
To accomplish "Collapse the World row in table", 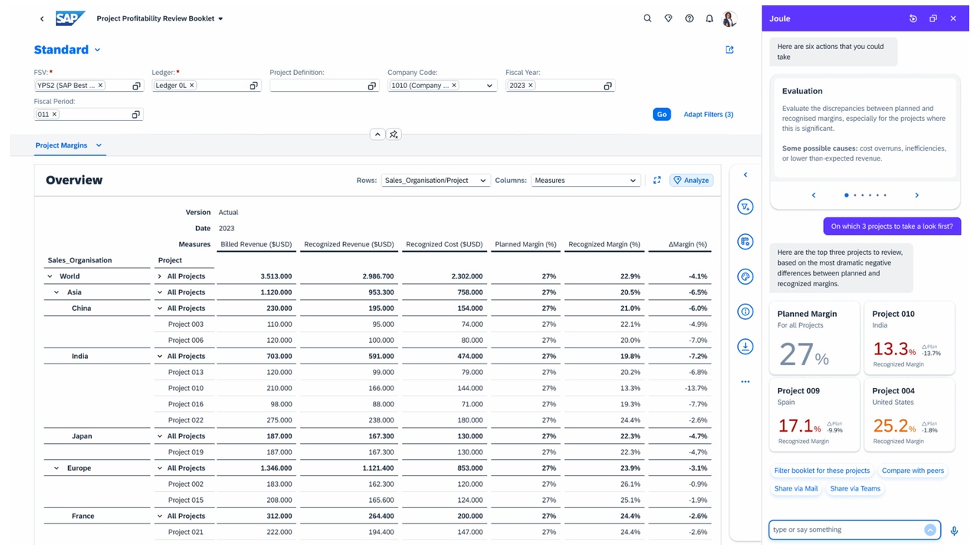I will pyautogui.click(x=51, y=276).
